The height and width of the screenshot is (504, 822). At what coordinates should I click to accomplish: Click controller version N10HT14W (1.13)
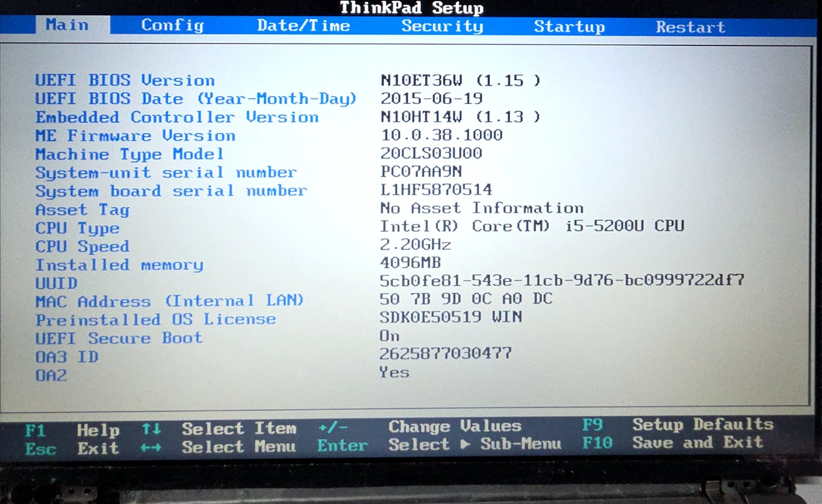pos(461,116)
